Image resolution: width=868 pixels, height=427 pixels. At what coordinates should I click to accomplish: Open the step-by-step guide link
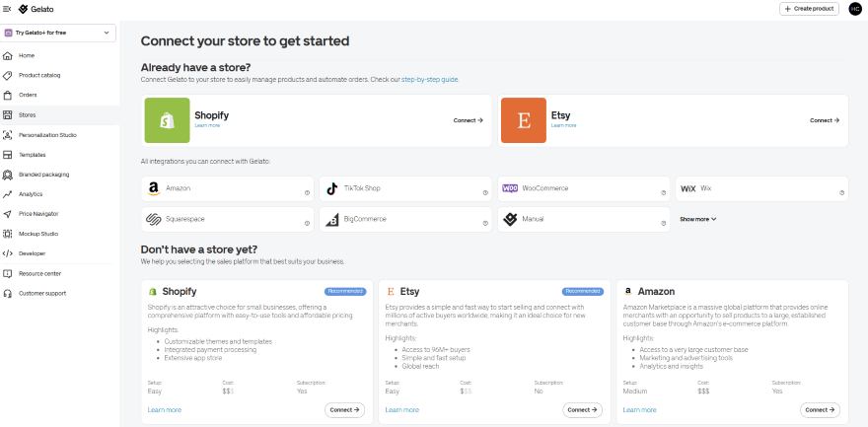(x=430, y=80)
